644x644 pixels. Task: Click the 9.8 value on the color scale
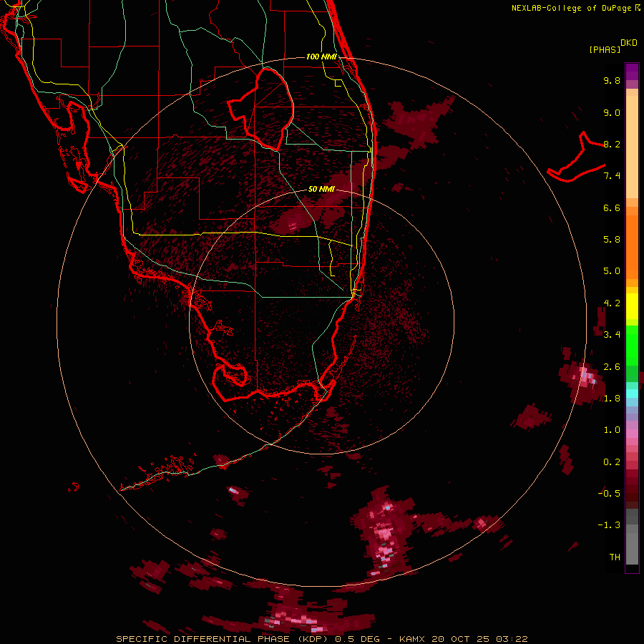coord(612,80)
